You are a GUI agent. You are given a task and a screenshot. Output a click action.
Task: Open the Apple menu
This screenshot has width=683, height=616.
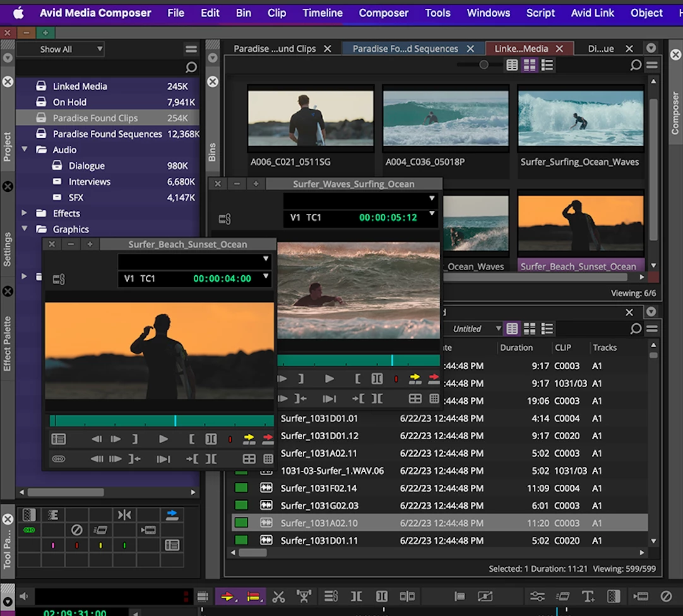point(18,13)
